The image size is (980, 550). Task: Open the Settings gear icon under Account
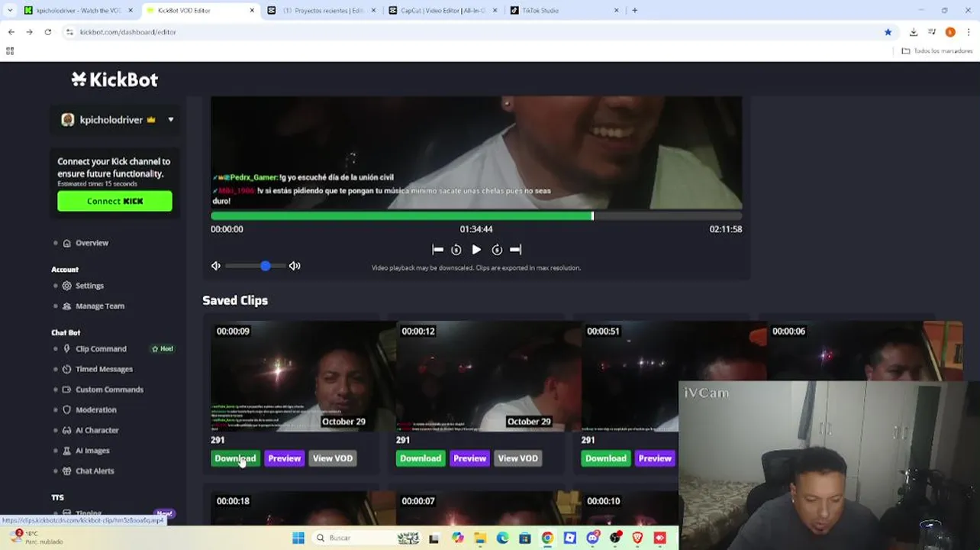[67, 286]
